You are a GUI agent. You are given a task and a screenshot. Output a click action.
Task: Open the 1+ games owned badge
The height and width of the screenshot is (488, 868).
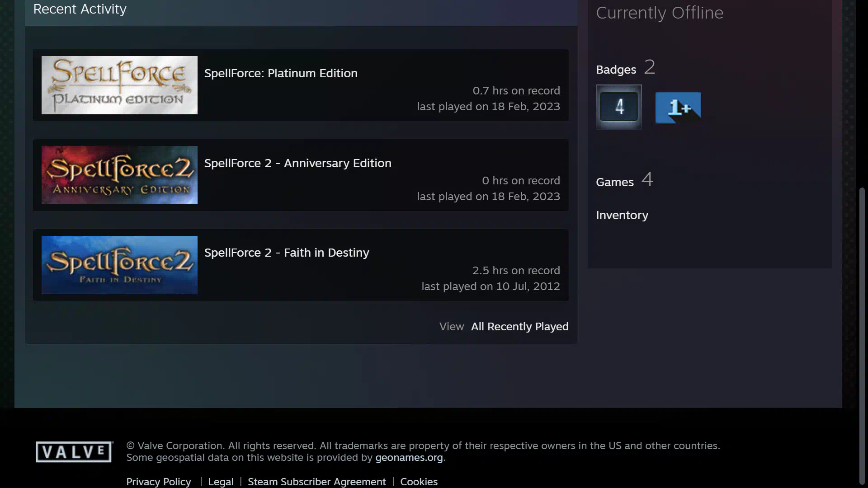tap(678, 108)
